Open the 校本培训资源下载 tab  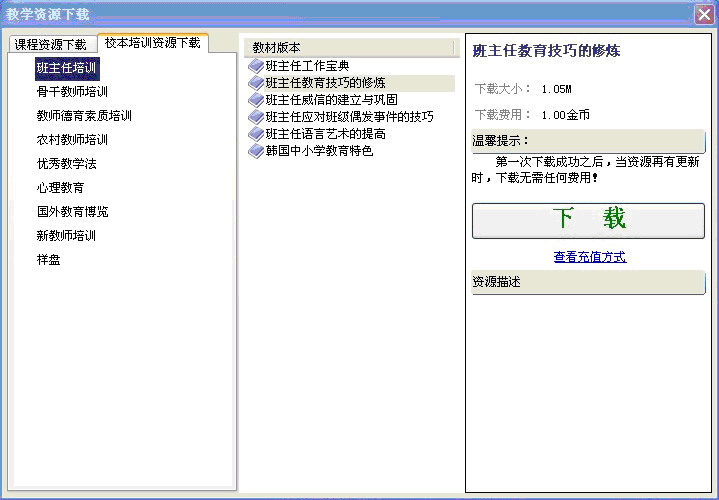point(152,43)
